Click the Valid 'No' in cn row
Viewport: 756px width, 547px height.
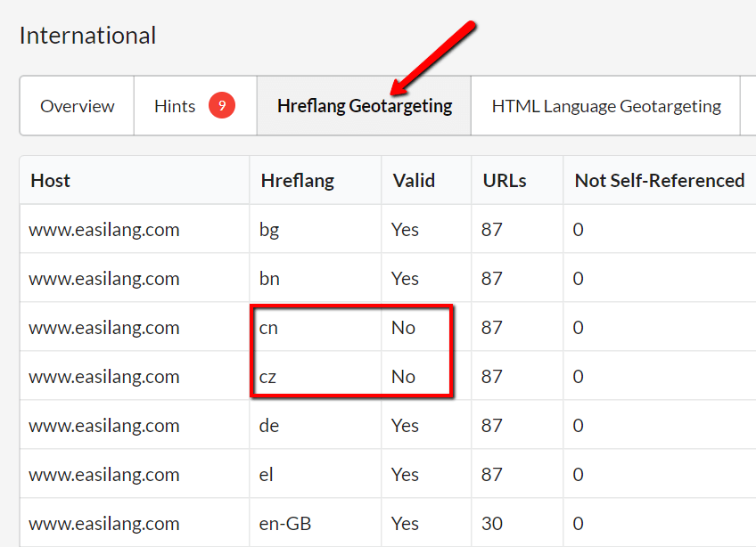tap(403, 328)
